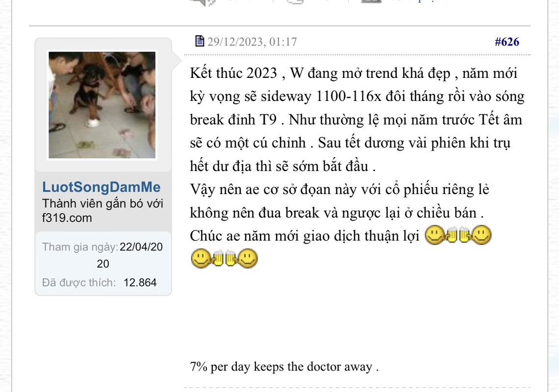559x392 pixels.
Task: Click the smiley ending the final emoji line
Action: tap(248, 258)
